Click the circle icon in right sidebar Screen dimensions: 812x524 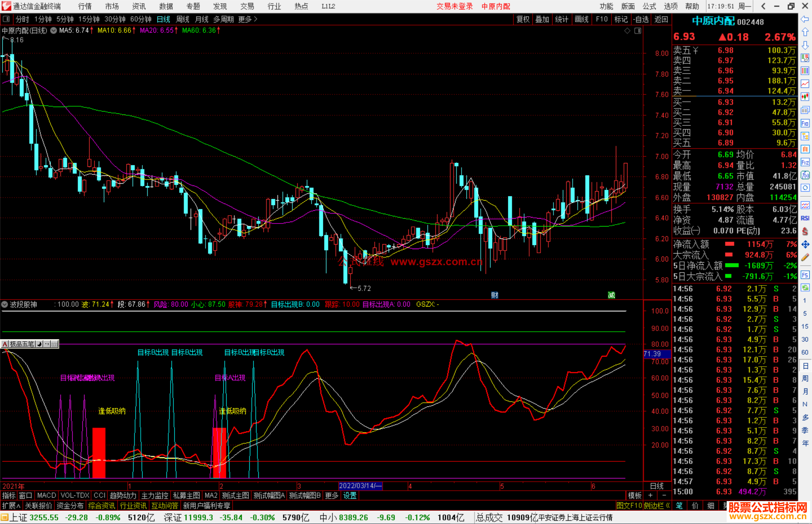[x=805, y=188]
